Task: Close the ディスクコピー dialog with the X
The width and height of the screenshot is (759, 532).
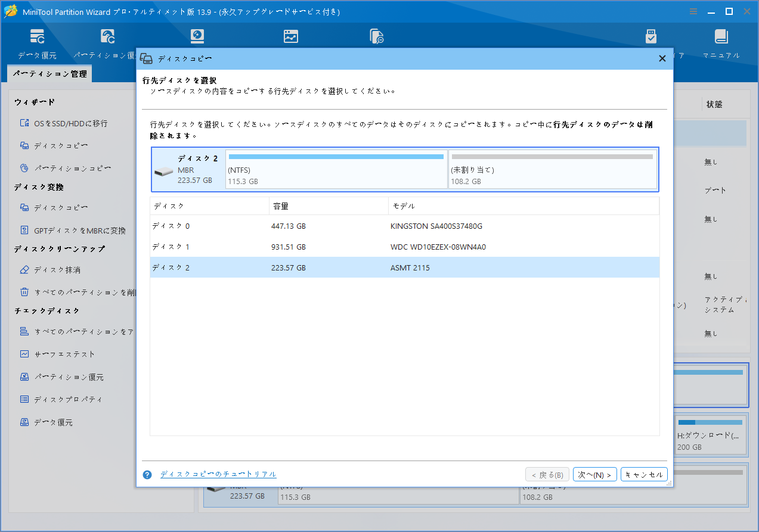Action: point(662,58)
